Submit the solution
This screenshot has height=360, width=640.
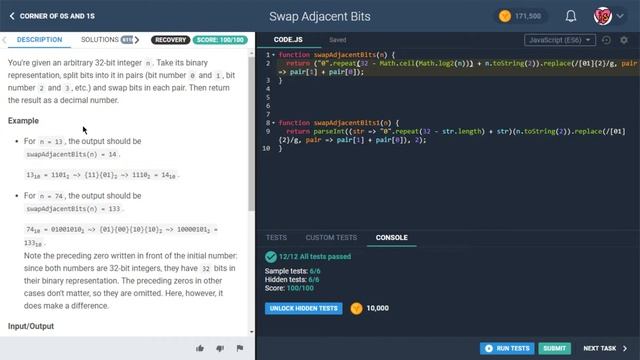[x=554, y=348]
